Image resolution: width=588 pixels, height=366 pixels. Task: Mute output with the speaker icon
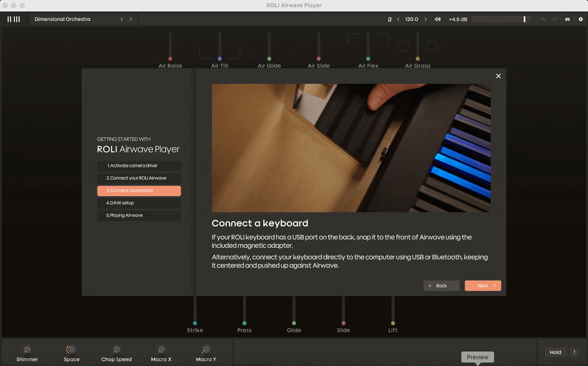[437, 19]
